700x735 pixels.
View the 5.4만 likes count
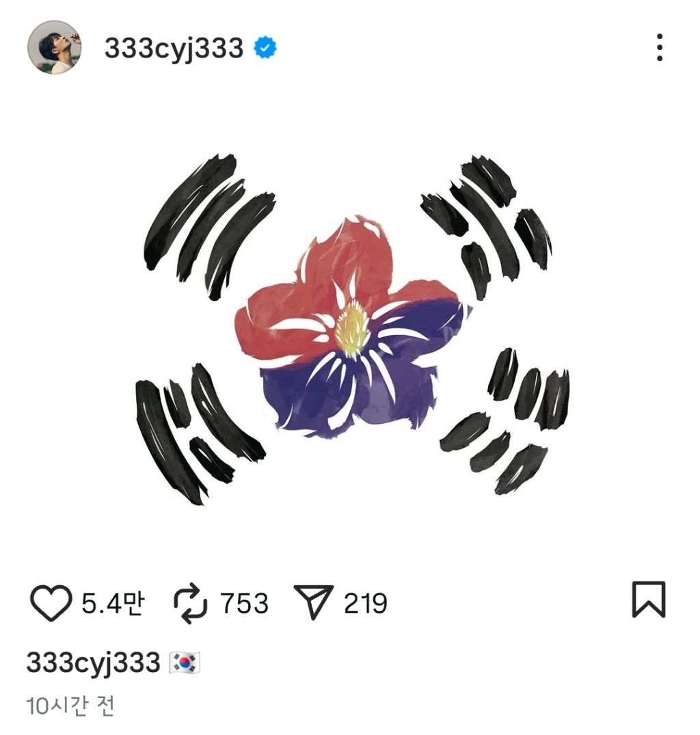[113, 603]
